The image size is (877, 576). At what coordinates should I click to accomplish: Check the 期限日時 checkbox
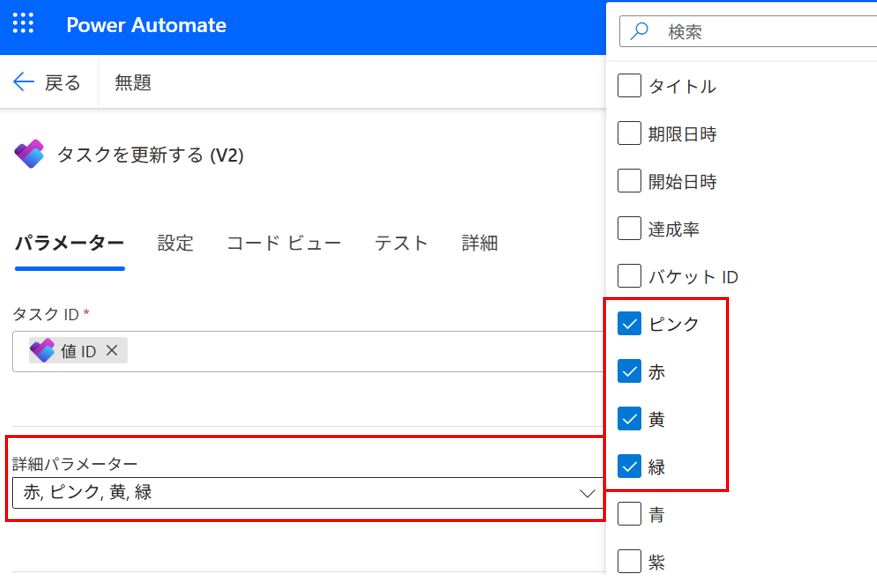click(629, 133)
